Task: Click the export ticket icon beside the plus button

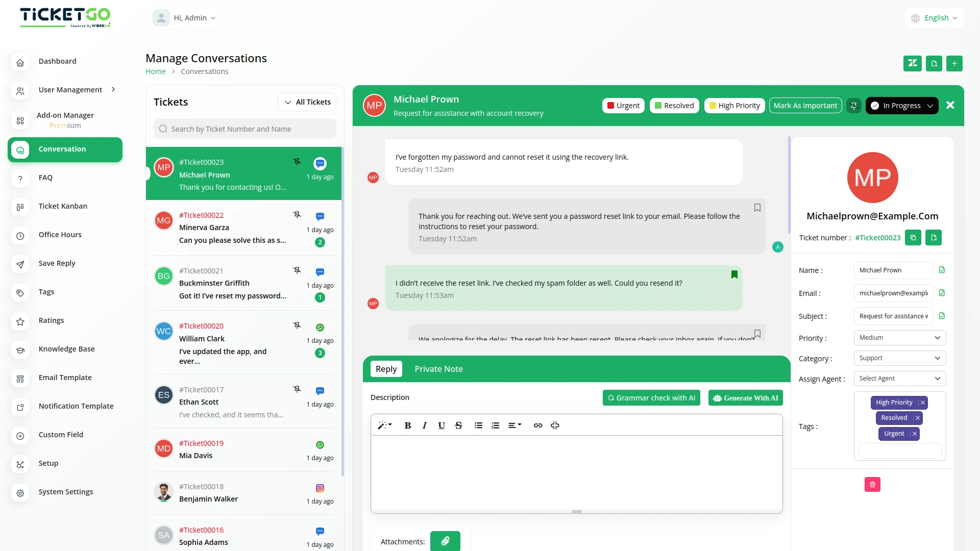Action: tap(934, 63)
